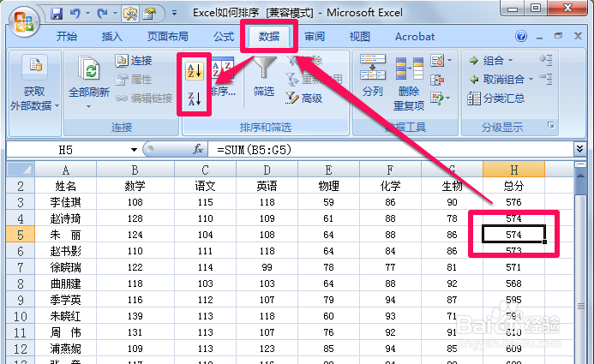The image size is (594, 364).
Task: Switch to the 公式 tab
Action: click(x=224, y=36)
